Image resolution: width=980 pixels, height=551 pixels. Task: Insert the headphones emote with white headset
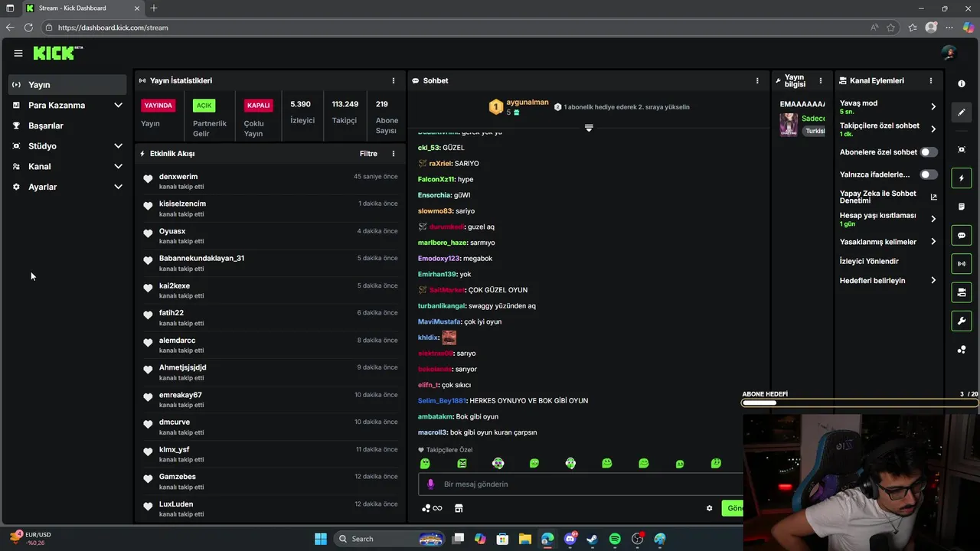570,463
